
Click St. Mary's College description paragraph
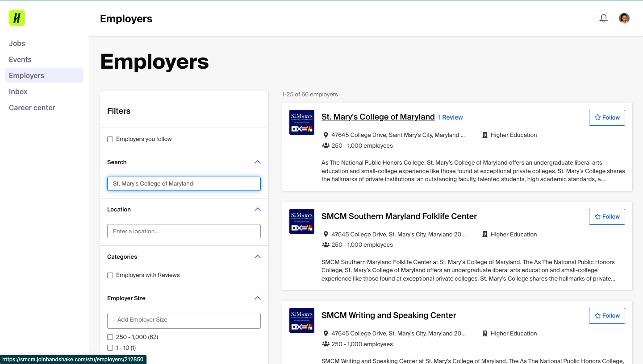[473, 171]
